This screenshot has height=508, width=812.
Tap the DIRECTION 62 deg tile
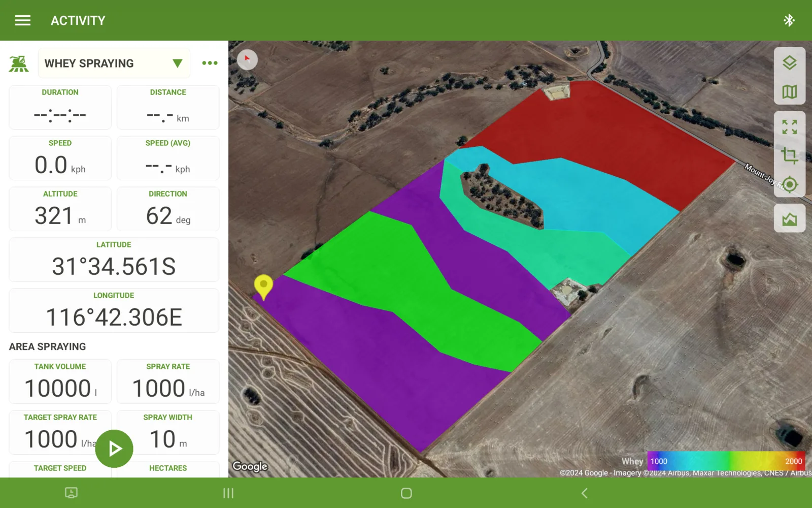coord(168,209)
